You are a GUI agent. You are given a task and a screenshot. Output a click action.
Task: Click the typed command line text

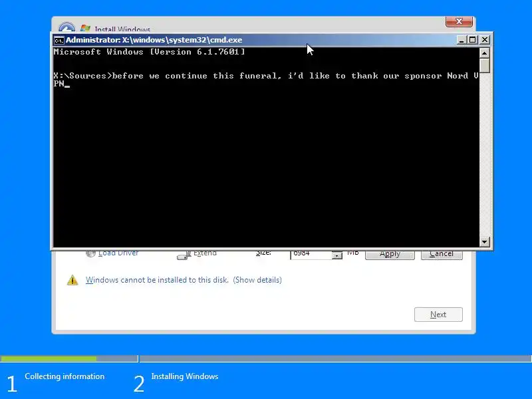267,80
